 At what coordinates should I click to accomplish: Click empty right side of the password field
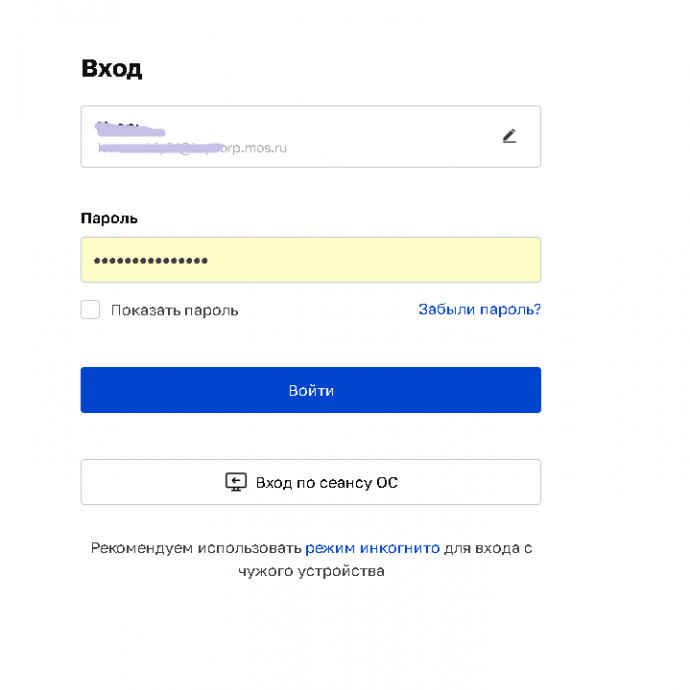pyautogui.click(x=374, y=260)
